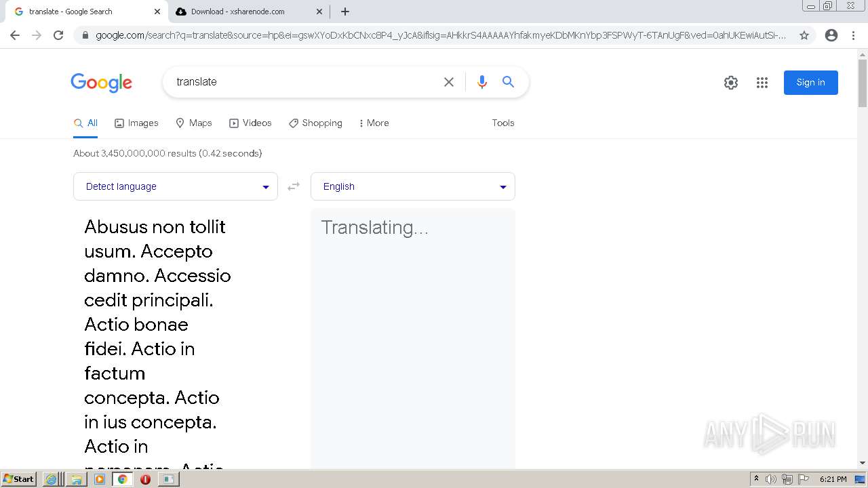Open the Action Center flag icon
This screenshot has width=868, height=488.
804,479
